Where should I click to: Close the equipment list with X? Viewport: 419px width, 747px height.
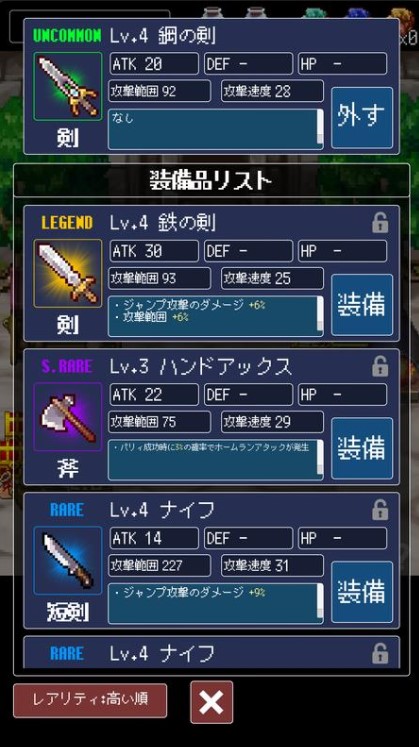tap(212, 702)
